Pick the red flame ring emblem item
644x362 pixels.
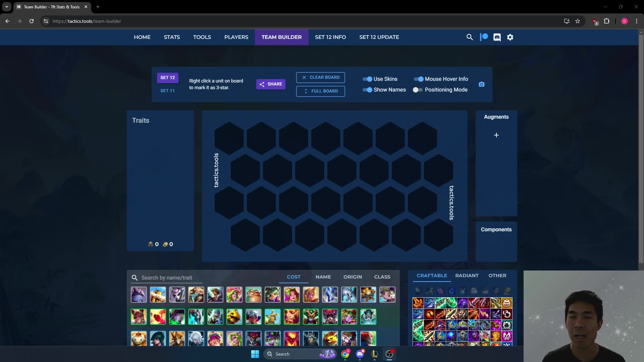tap(507, 314)
